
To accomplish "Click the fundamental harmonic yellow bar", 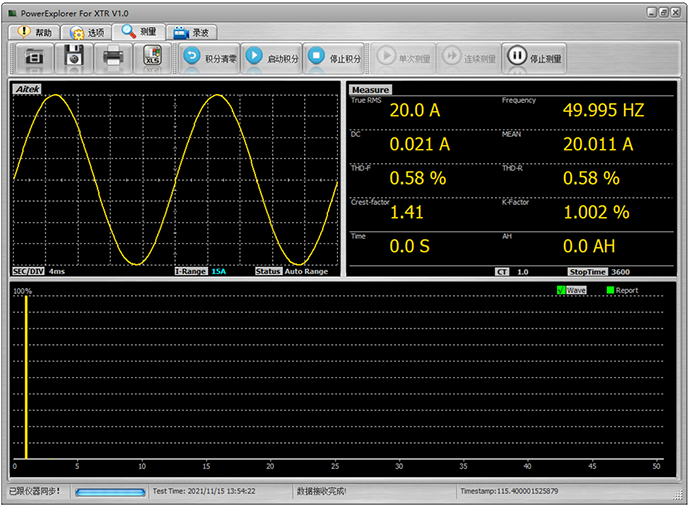I will tap(26, 377).
